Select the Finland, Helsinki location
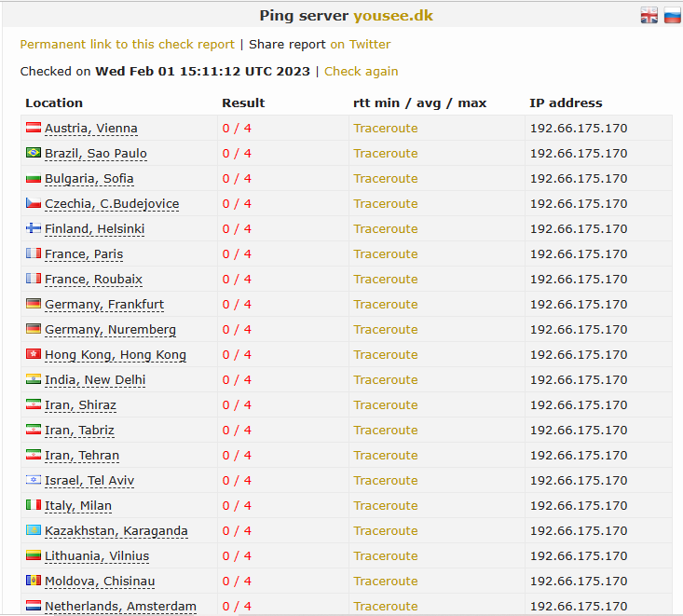This screenshot has height=616, width=683. point(94,229)
